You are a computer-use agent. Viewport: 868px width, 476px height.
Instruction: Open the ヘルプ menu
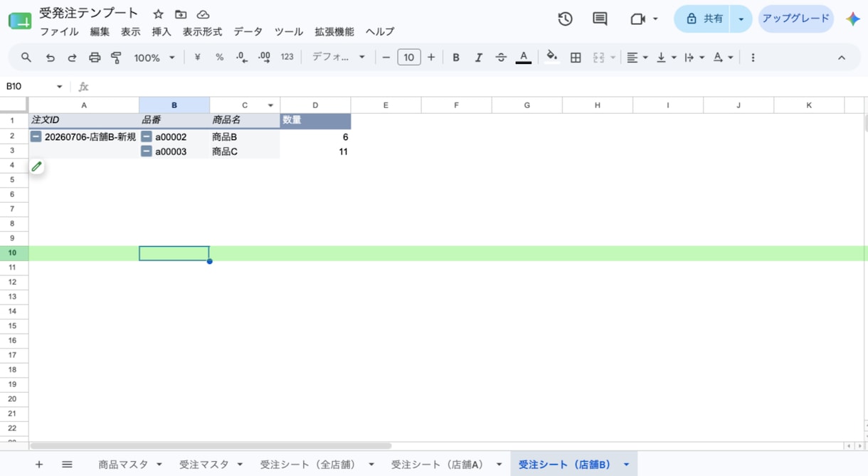coord(380,32)
